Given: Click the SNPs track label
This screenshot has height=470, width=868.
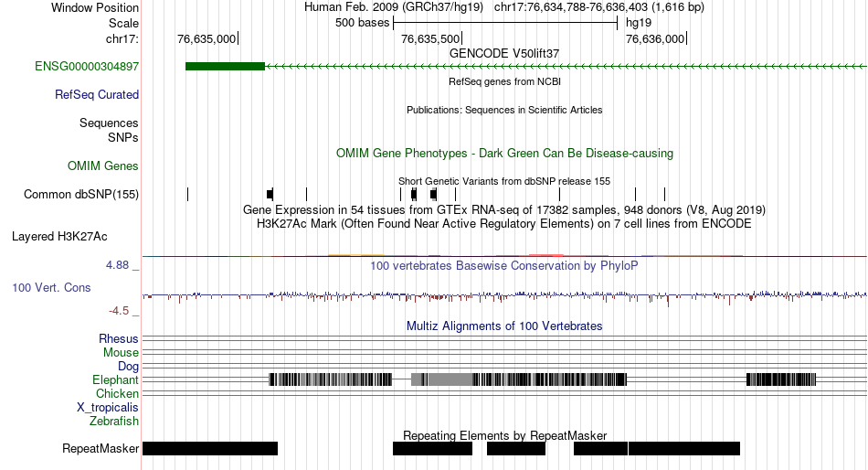Looking at the screenshot, I should (123, 137).
